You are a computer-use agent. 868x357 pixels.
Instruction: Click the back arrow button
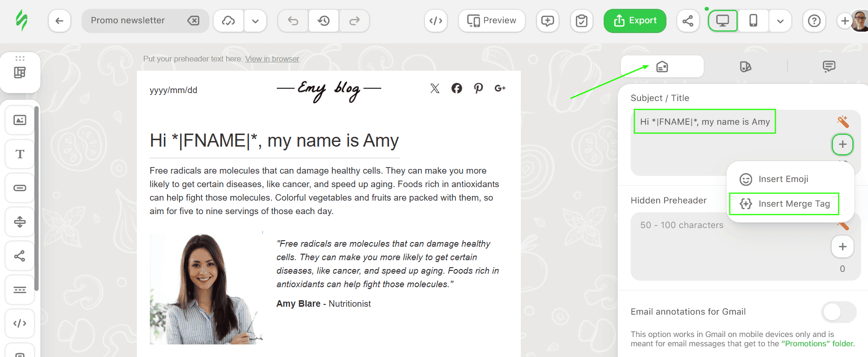59,20
